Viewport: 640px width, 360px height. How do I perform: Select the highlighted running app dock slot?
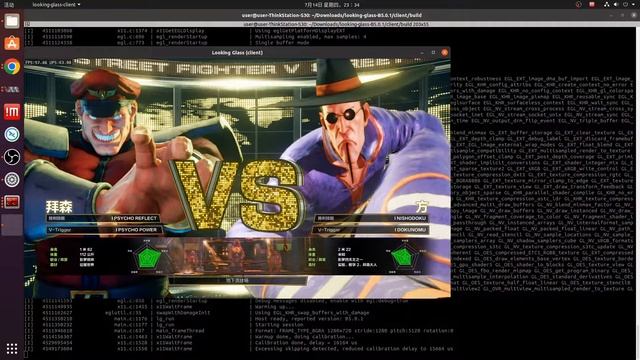12,225
